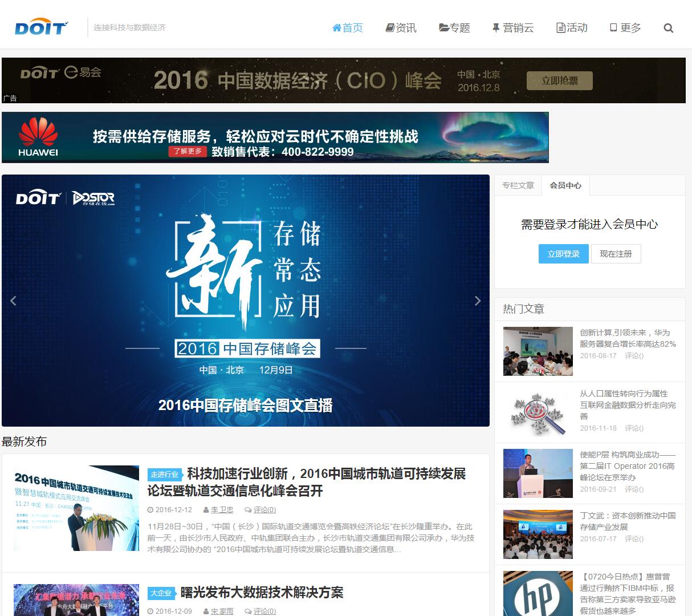Open article 丁文武:资本创新推动中国存储产业发展
The width and height of the screenshot is (692, 616).
(628, 521)
